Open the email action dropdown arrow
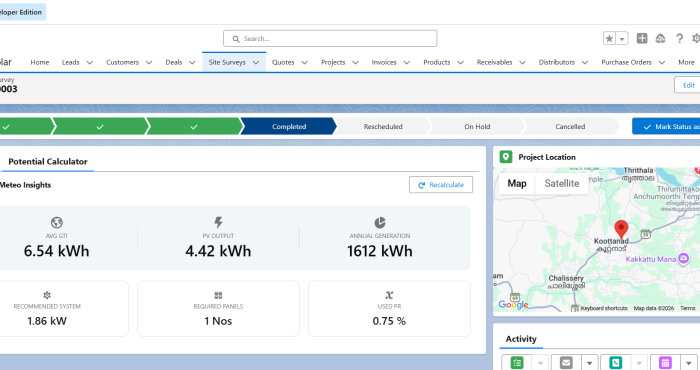Screen dimensions: 700x370 pyautogui.click(x=589, y=363)
